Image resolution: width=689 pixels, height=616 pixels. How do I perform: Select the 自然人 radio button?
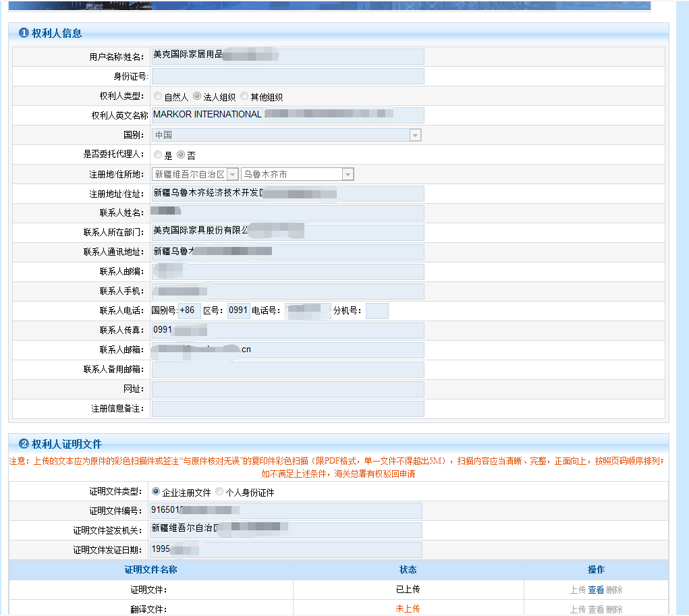coord(158,96)
